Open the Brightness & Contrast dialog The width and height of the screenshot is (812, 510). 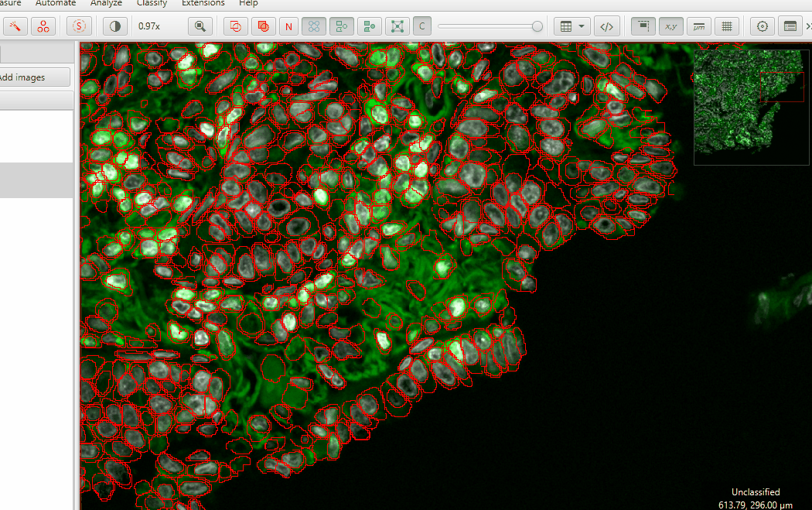click(x=116, y=26)
